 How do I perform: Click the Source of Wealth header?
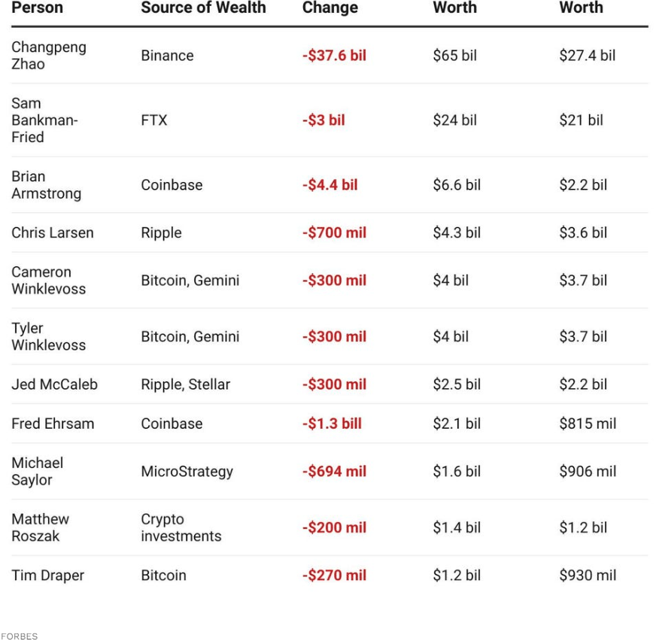coord(203,7)
